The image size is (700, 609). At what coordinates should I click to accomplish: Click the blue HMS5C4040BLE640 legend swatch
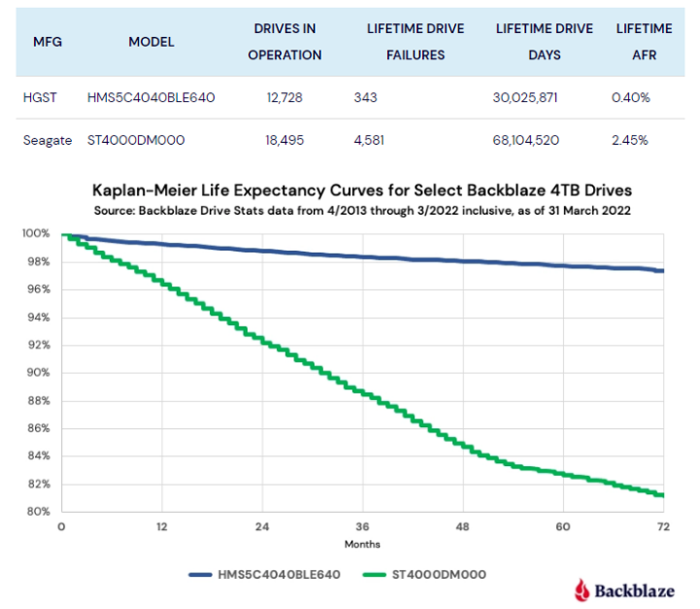click(200, 575)
